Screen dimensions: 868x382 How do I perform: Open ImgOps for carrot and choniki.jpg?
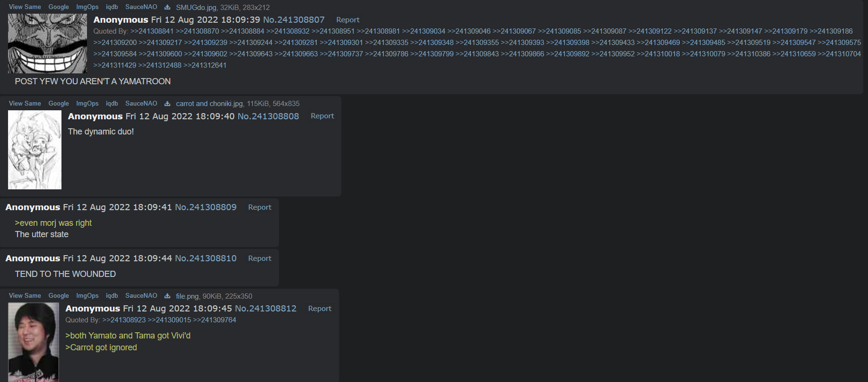point(87,104)
